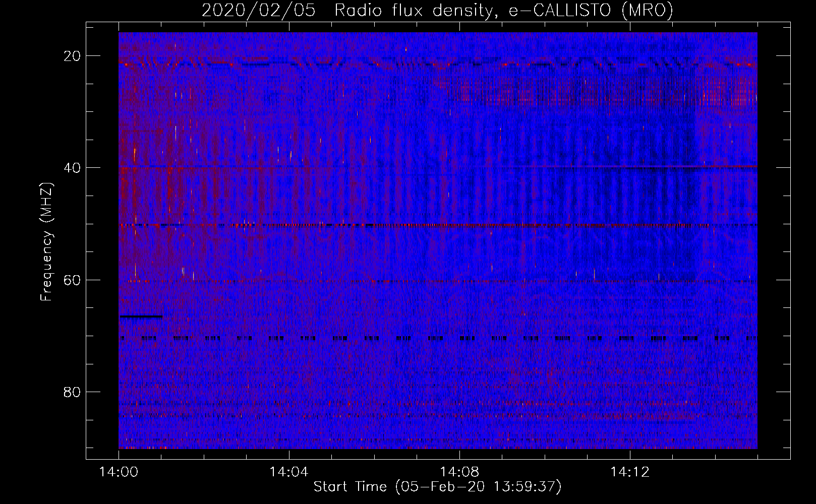The height and width of the screenshot is (504, 816).
Task: Click the short black bar near 67 MHz
Action: 141,317
